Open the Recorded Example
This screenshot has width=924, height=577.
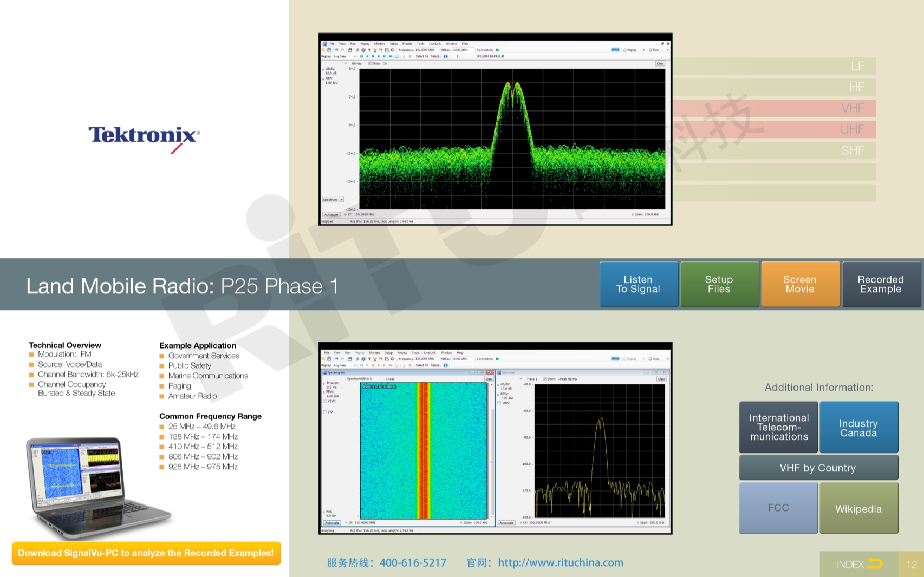(x=881, y=284)
